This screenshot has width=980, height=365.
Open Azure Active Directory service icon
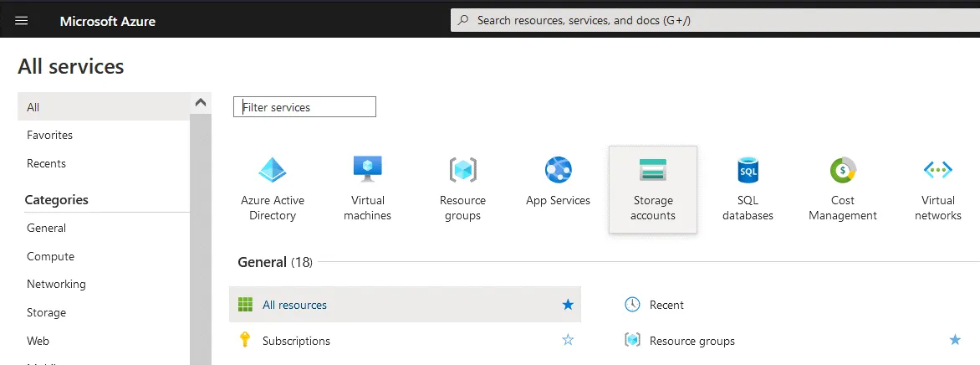(x=272, y=171)
